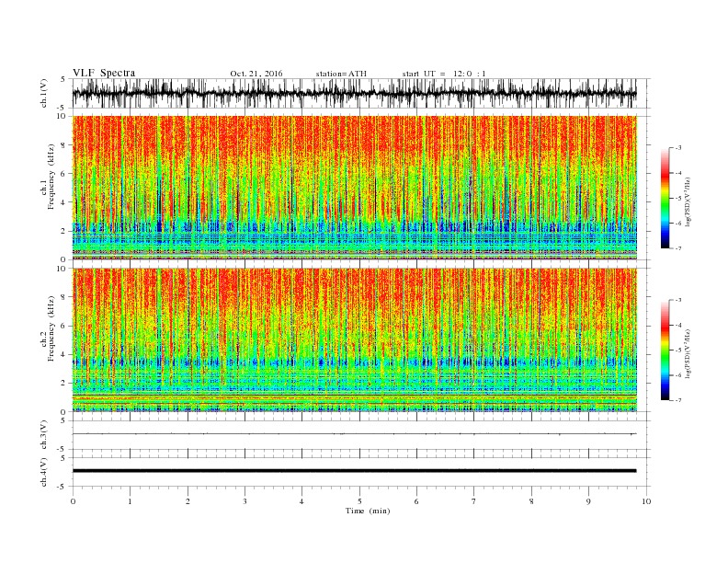Click the ch.1 PSD color scale bar
728x563 pixels.
[665, 198]
